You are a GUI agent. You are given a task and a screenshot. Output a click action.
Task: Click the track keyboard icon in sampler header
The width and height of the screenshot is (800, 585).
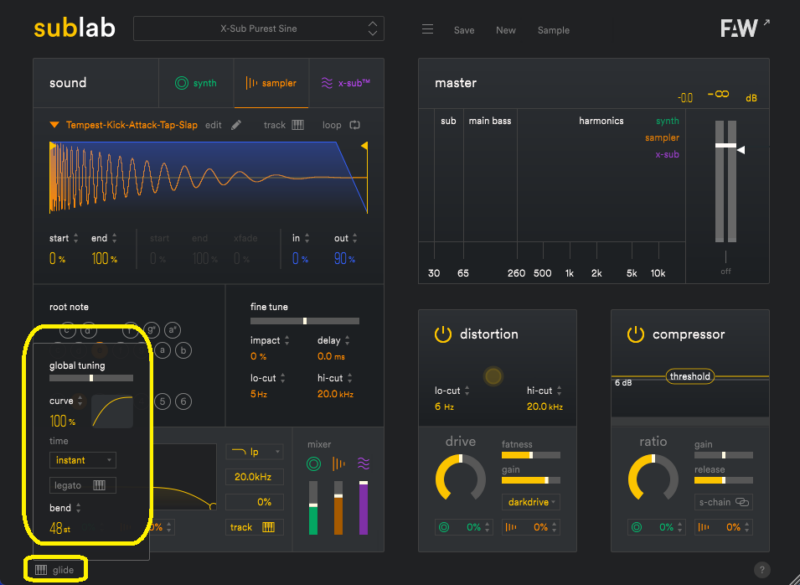(297, 125)
